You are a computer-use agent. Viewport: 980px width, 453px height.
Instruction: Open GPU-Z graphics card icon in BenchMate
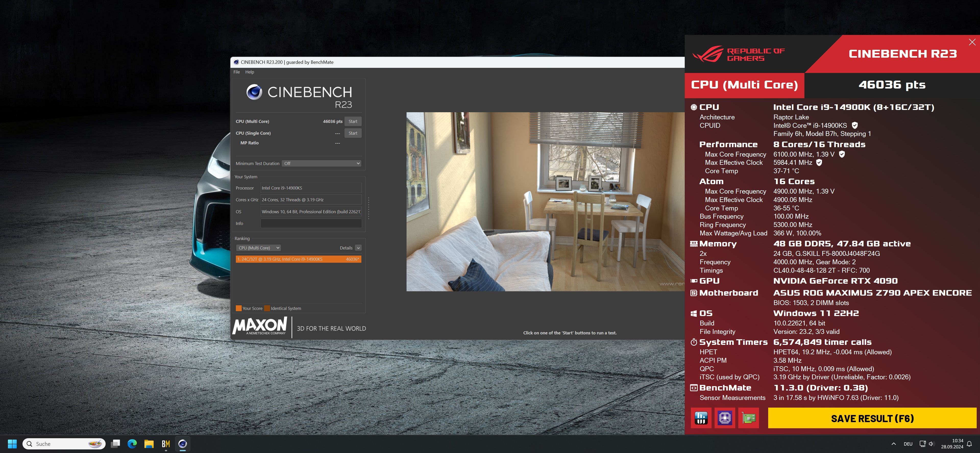749,418
